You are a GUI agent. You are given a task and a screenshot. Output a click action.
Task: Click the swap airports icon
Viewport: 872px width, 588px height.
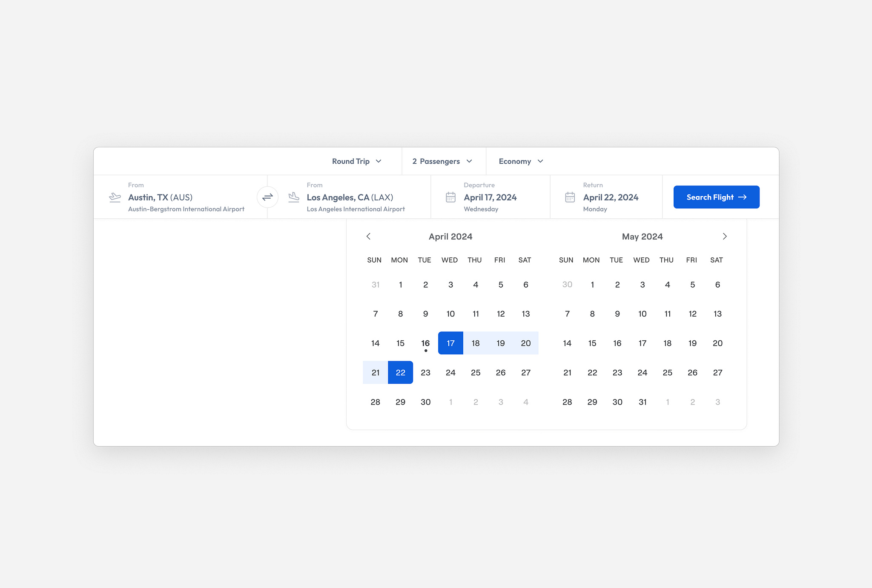pyautogui.click(x=268, y=197)
